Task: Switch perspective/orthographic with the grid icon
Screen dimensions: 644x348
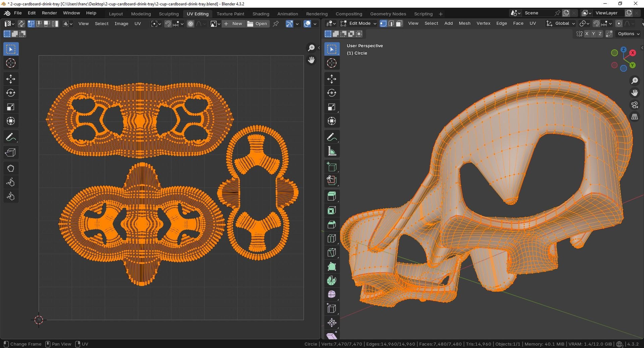Action: coord(635,117)
